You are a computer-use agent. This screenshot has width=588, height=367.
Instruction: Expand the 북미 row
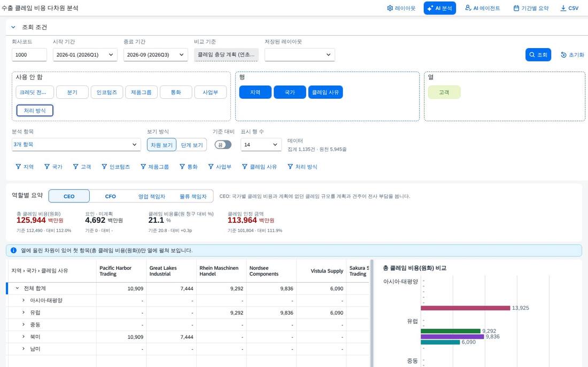pos(23,337)
